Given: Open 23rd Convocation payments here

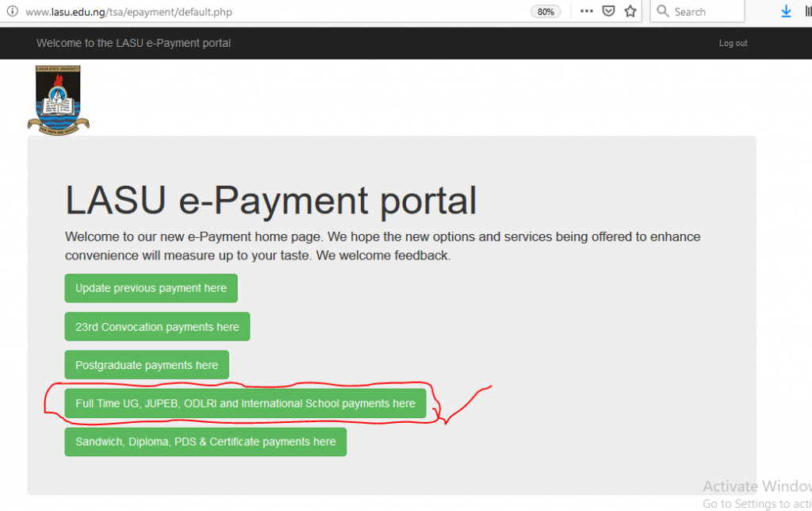Looking at the screenshot, I should click(x=158, y=327).
